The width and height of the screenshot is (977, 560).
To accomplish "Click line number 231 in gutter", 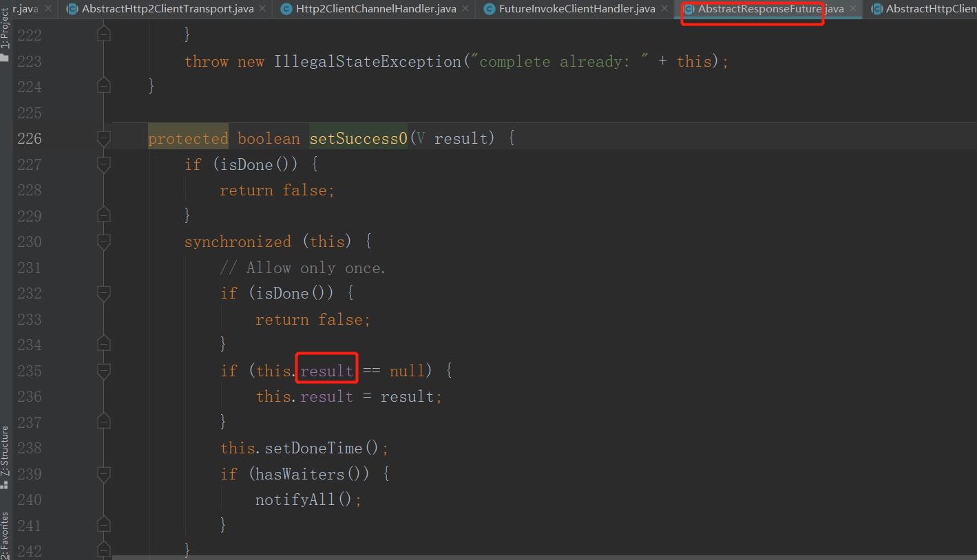I will pos(29,268).
